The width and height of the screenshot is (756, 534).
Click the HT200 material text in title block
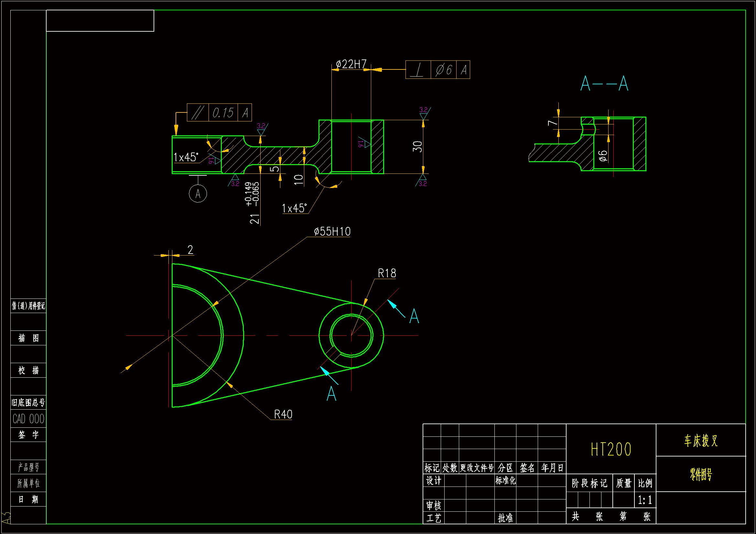coord(611,449)
